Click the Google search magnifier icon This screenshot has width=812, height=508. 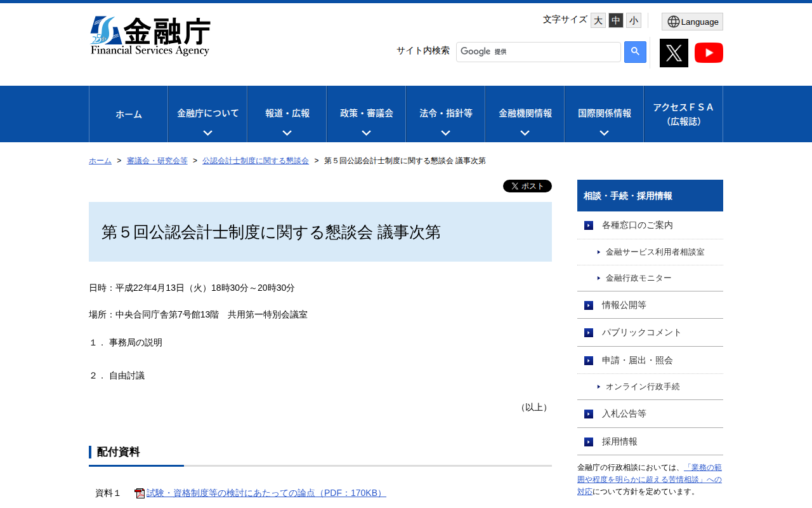pyautogui.click(x=634, y=51)
